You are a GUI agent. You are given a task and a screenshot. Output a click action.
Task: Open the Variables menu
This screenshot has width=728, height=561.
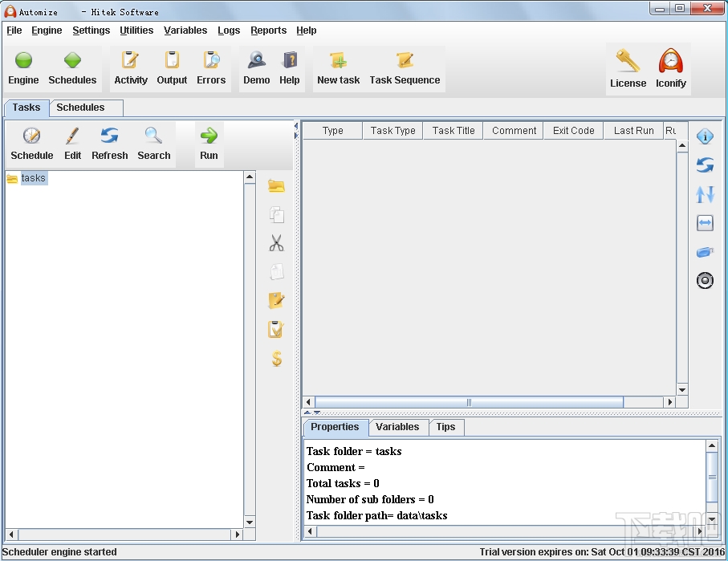pos(185,30)
